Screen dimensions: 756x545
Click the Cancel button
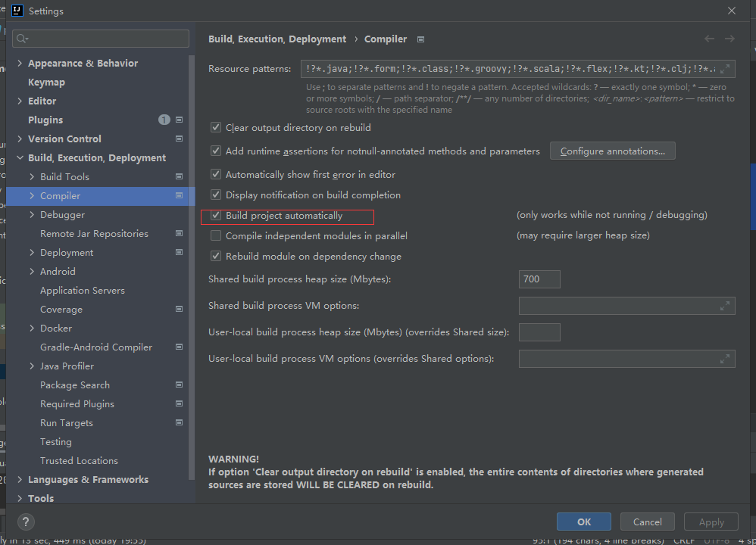point(647,522)
